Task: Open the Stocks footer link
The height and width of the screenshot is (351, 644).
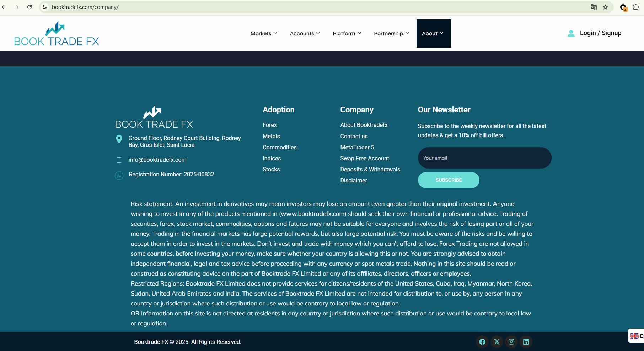Action: (x=271, y=170)
